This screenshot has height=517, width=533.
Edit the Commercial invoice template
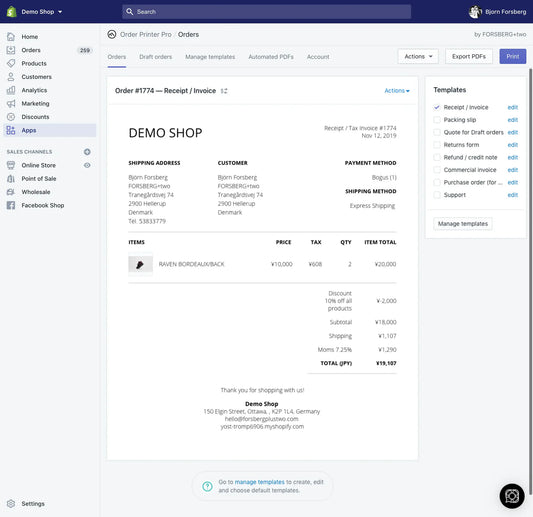click(513, 170)
